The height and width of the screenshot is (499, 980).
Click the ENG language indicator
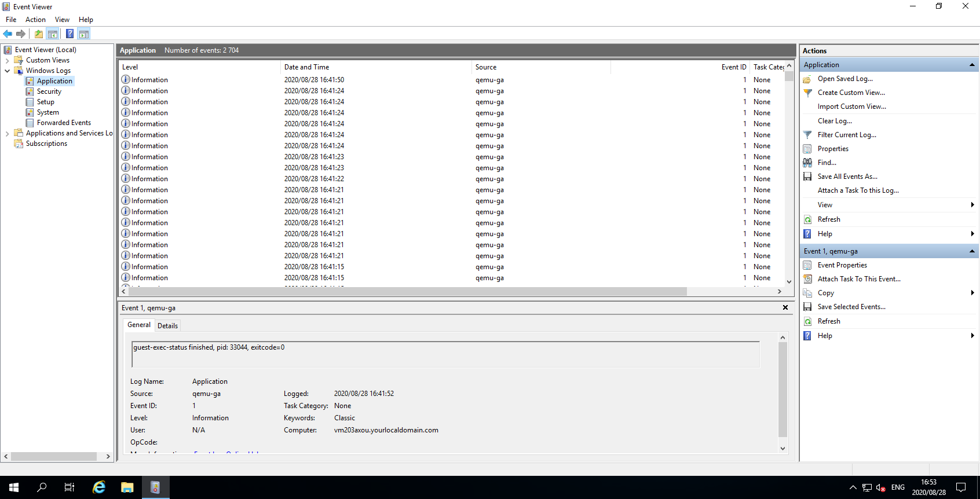tap(898, 487)
